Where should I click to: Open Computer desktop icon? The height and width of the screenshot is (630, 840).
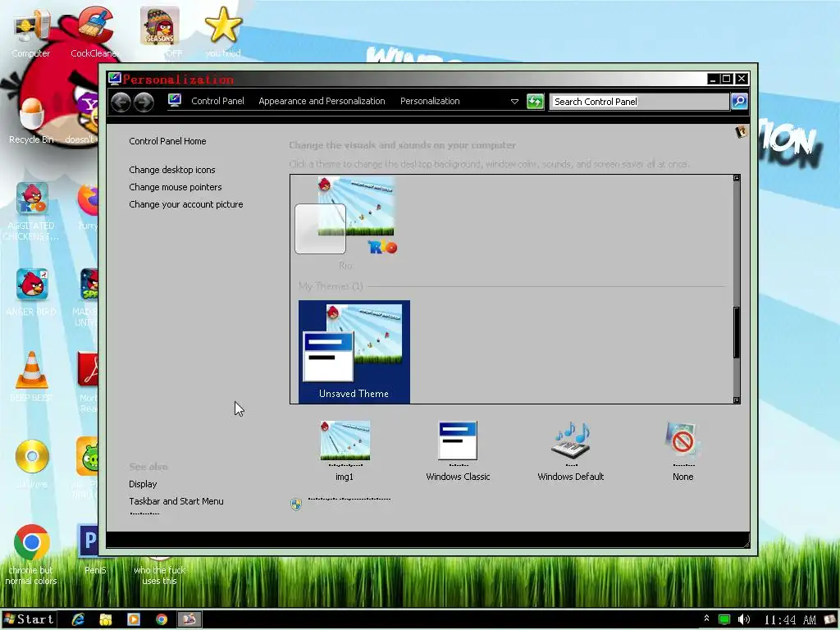(31, 32)
